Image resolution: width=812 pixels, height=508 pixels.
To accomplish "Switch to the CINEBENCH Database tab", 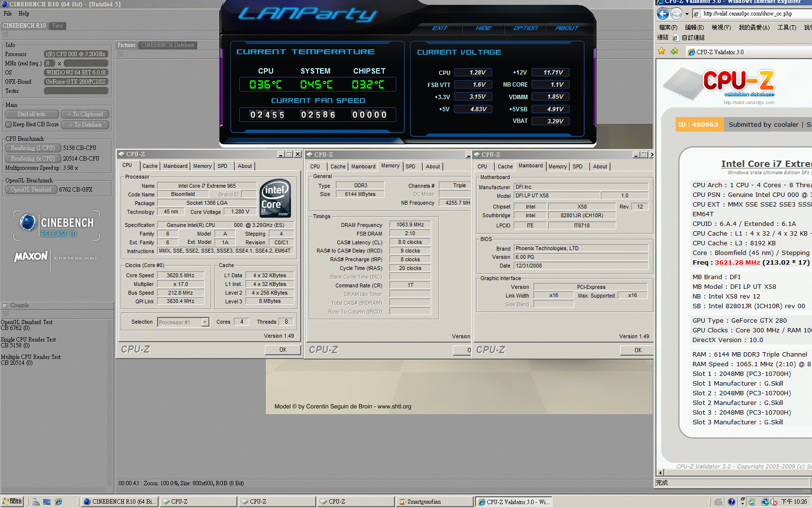I will pyautogui.click(x=167, y=45).
